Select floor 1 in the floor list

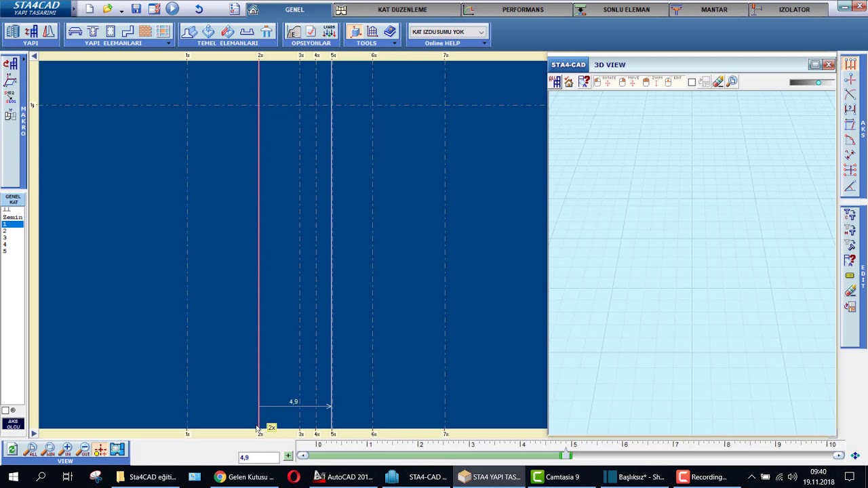(x=12, y=224)
